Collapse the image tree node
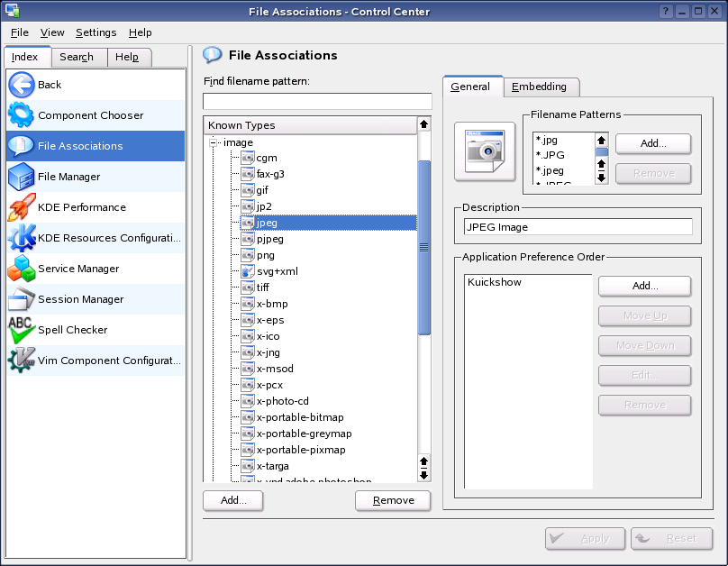Viewport: 728px width, 566px height. click(214, 142)
